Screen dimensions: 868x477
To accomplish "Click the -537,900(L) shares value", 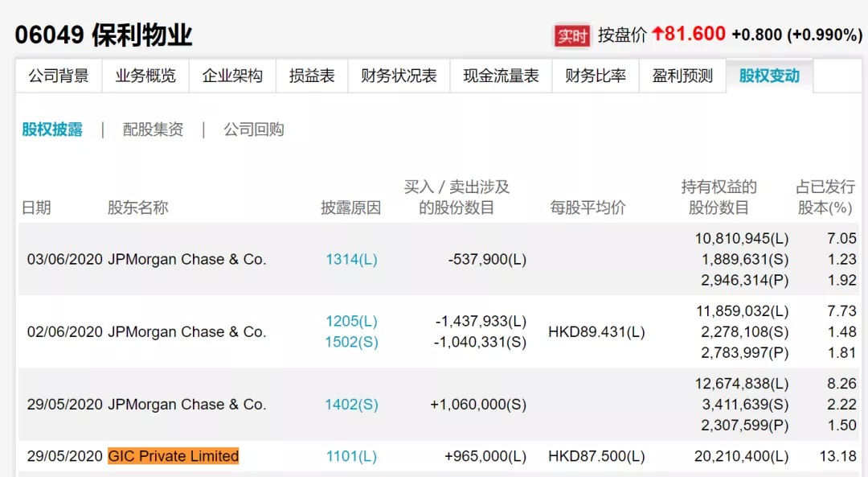I will coord(487,259).
